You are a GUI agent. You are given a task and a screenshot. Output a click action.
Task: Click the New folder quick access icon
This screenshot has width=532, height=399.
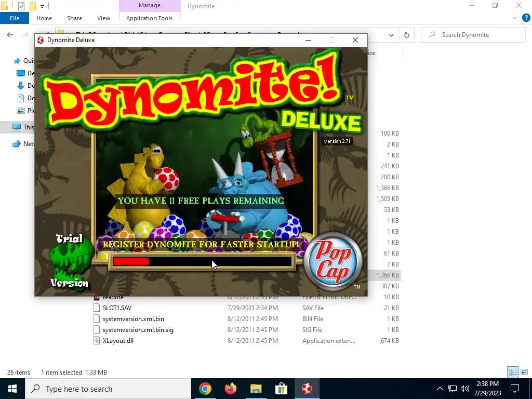[33, 6]
